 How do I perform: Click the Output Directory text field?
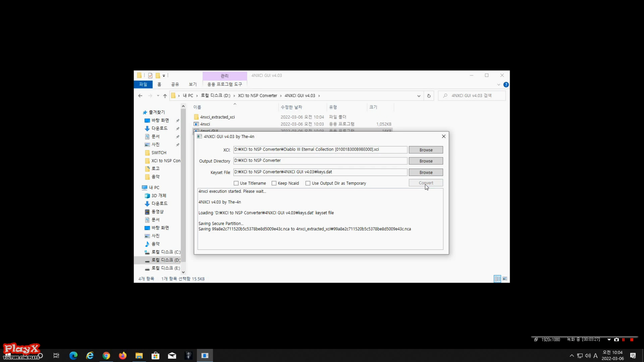320,161
